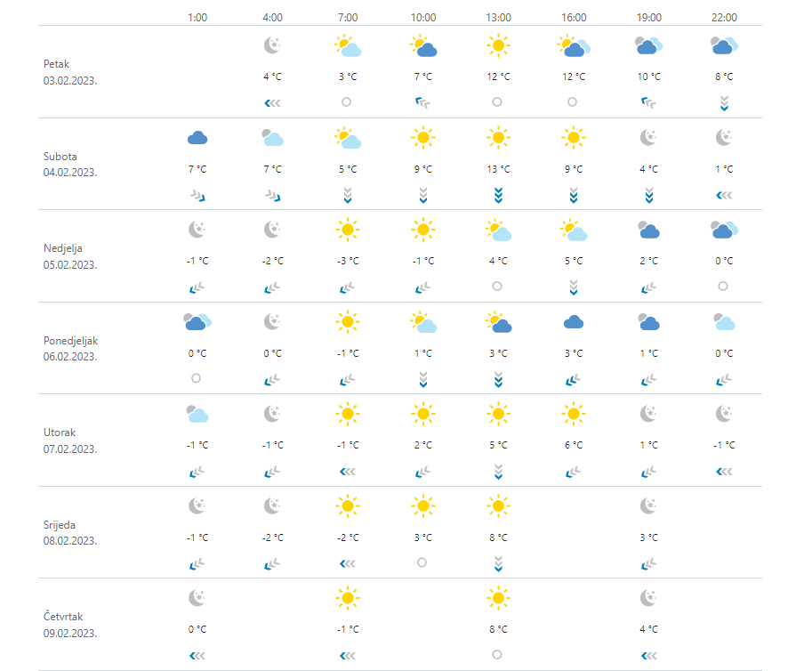Viewport: 812px width, 671px height.
Task: Select Petak 22:00 wind direction arrow
Action: tap(723, 102)
